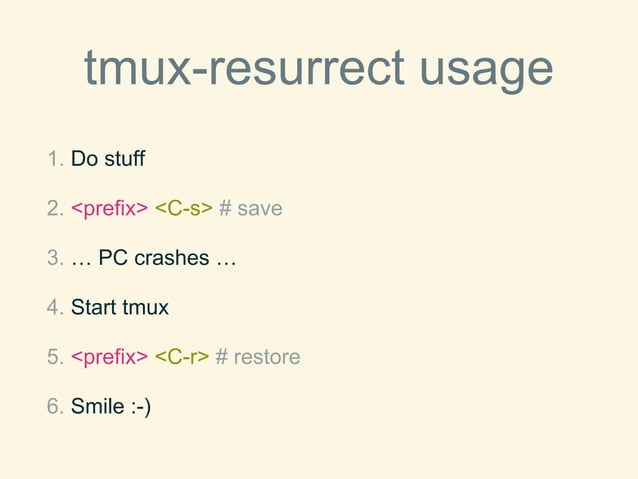Click the "Do stuff" list item
638x479 pixels.
point(108,158)
